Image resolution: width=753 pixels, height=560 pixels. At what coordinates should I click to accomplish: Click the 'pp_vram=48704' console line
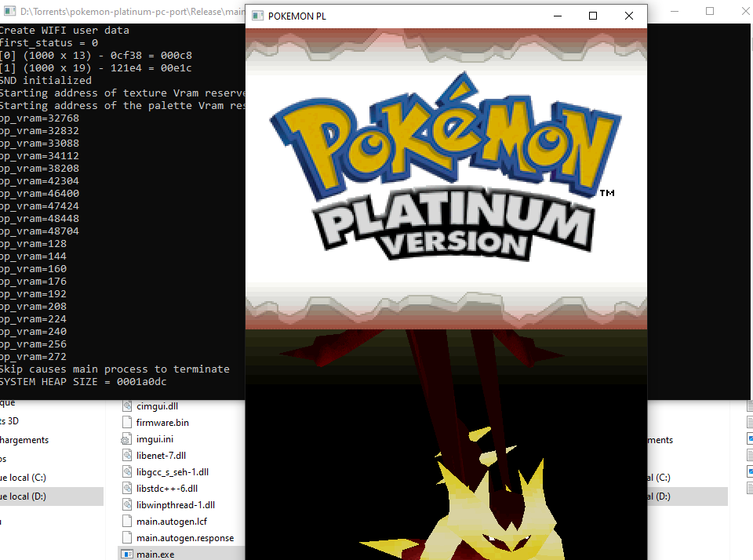point(39,231)
